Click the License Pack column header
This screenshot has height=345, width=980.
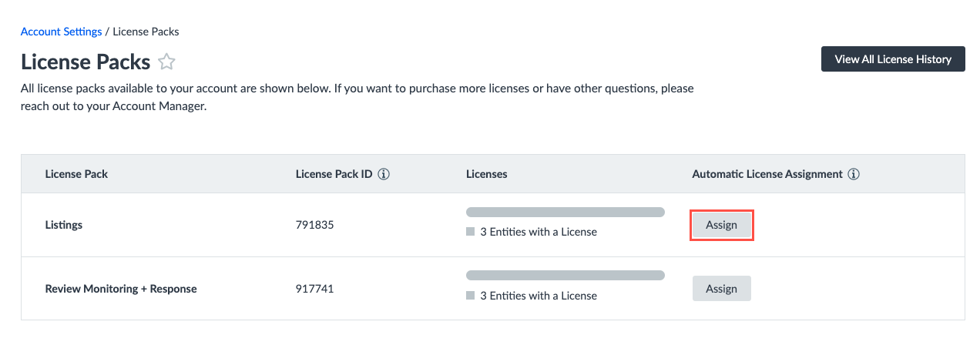(76, 174)
